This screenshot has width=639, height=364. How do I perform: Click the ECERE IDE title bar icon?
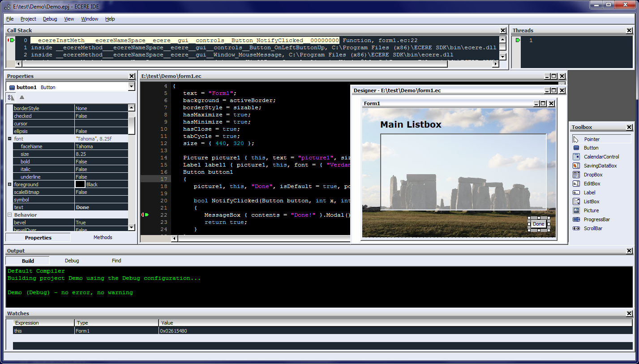coord(7,6)
